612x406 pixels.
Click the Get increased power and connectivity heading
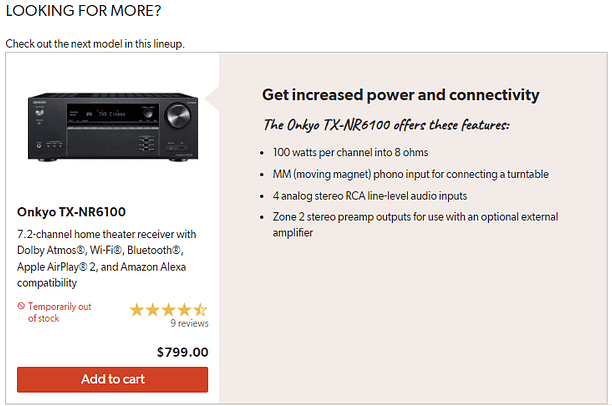(x=400, y=95)
